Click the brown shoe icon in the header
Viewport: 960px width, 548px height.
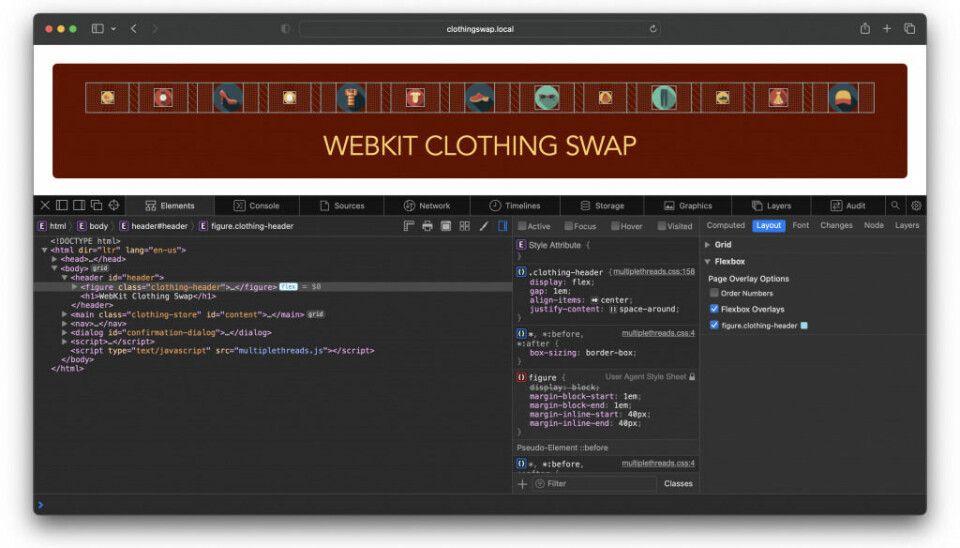point(479,98)
